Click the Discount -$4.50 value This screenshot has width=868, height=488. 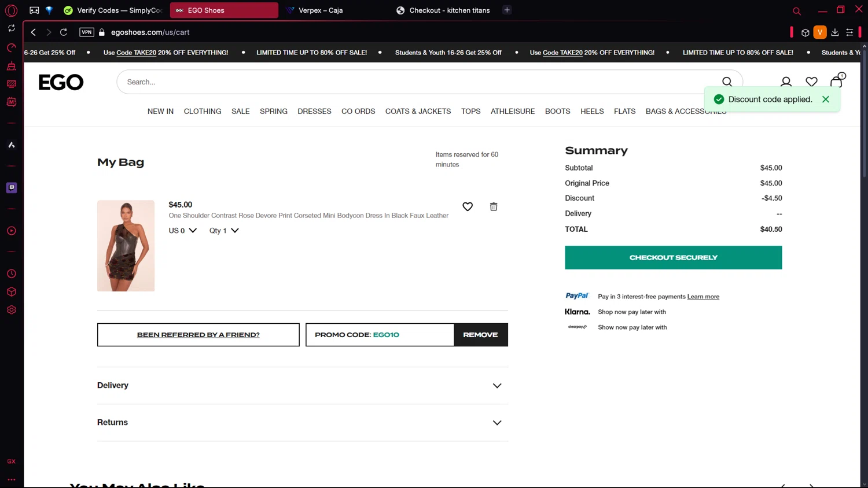point(772,198)
